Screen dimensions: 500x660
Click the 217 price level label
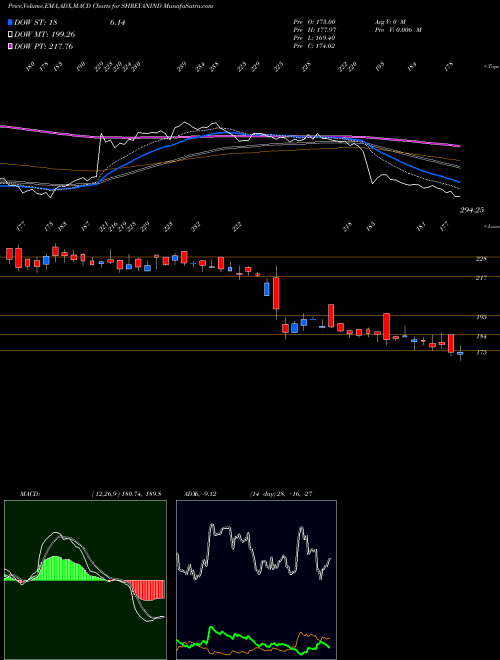[x=481, y=278]
